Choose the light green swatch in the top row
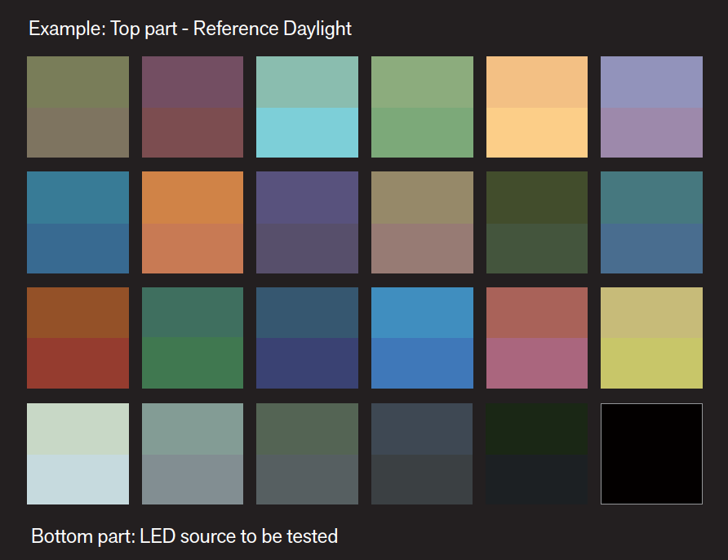728x560 pixels. (x=422, y=107)
